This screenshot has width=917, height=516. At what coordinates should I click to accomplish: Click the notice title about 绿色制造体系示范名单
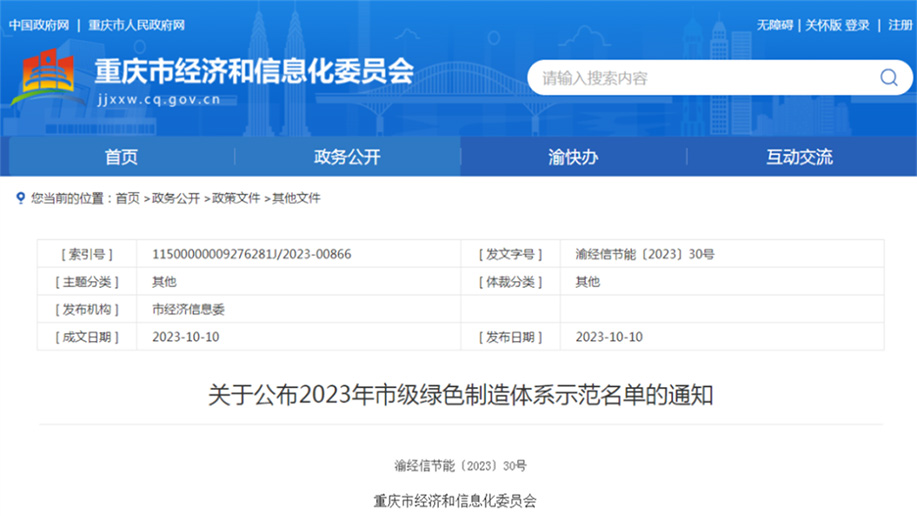pos(460,395)
